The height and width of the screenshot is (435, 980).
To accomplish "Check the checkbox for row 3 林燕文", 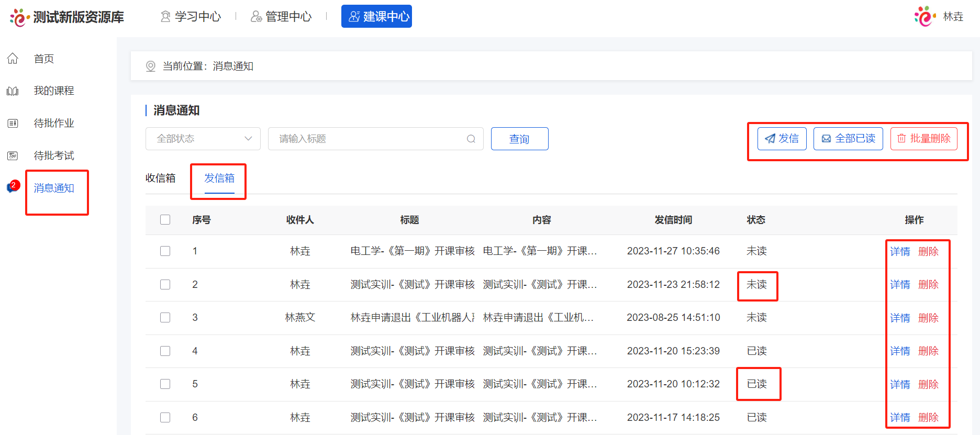I will click(165, 318).
